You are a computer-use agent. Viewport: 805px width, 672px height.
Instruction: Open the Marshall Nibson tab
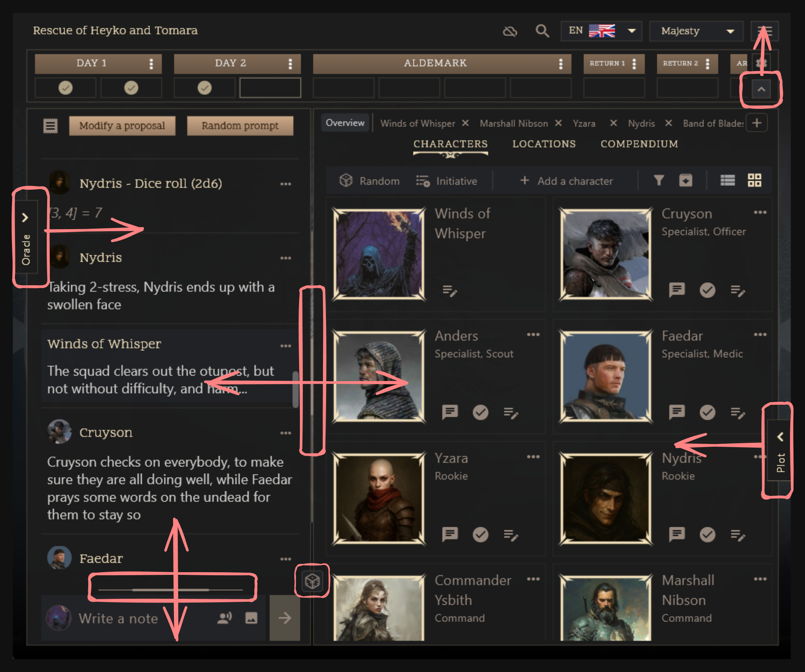click(x=514, y=123)
